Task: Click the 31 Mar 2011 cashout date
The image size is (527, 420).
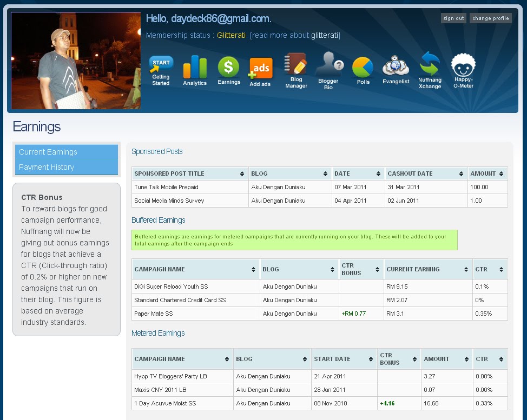Action: tap(403, 187)
